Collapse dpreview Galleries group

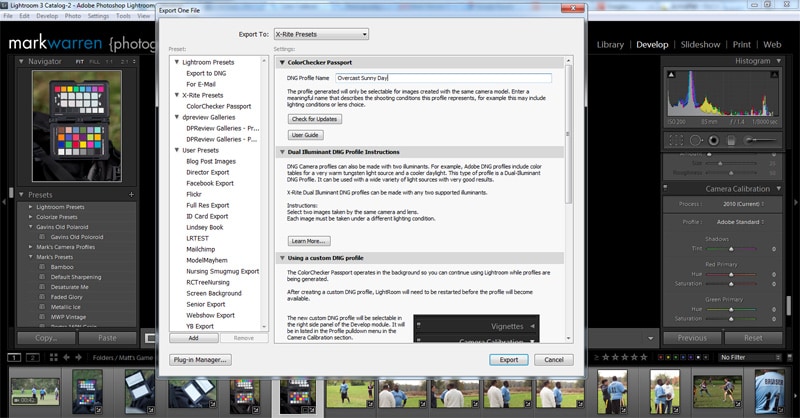click(177, 117)
